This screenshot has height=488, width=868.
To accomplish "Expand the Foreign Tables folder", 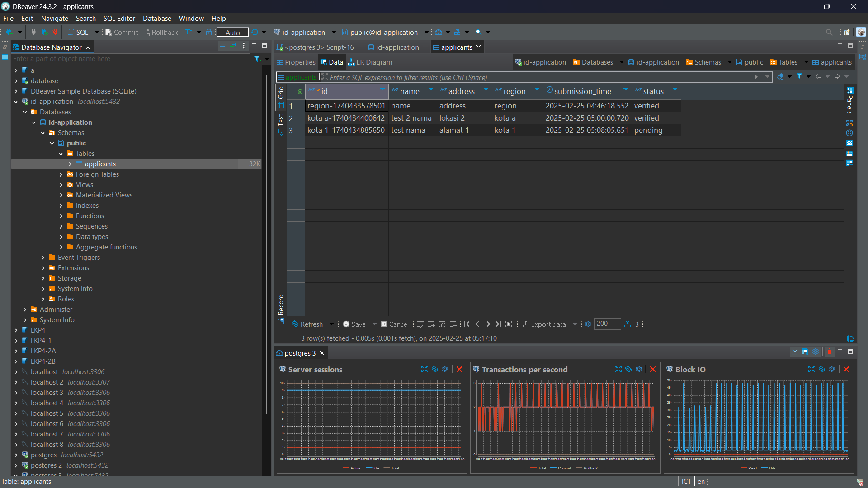I will (x=61, y=174).
